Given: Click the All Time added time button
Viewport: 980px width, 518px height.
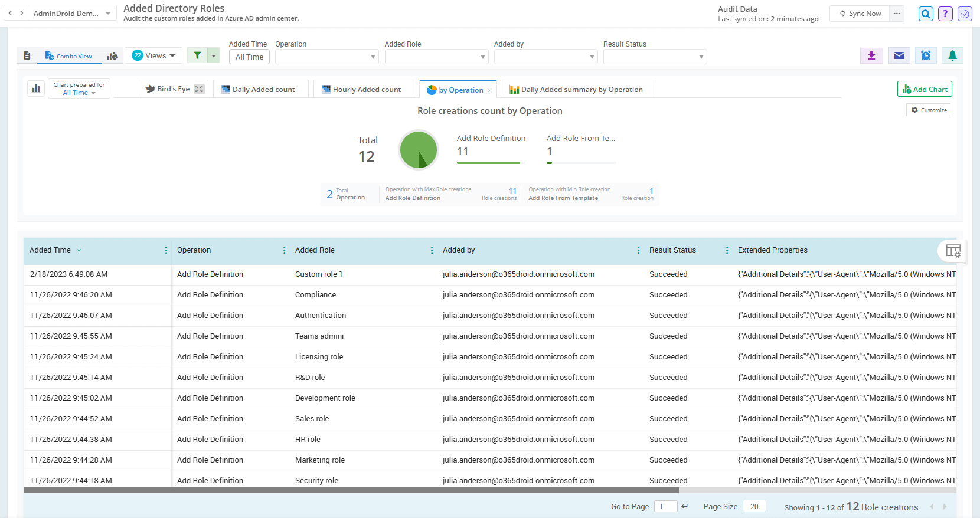Looking at the screenshot, I should click(249, 57).
